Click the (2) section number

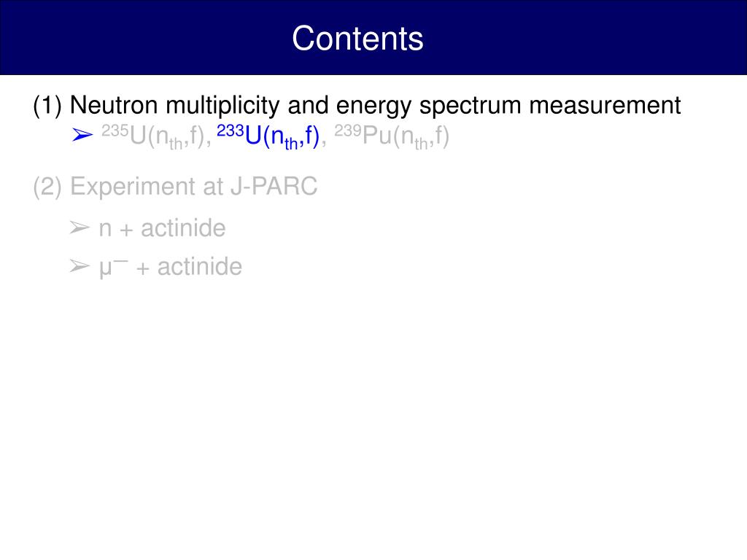(47, 186)
